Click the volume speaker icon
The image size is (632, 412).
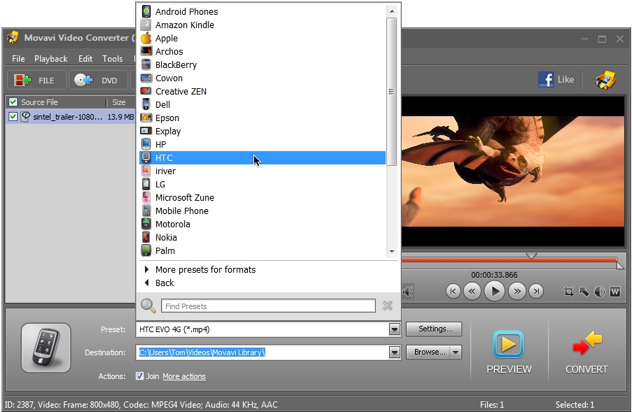tap(408, 292)
